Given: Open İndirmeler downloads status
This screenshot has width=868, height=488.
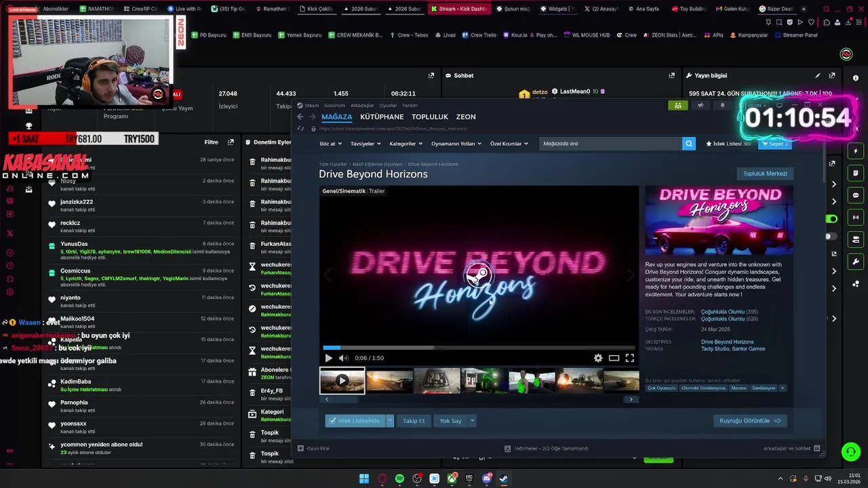Looking at the screenshot, I should click(547, 449).
